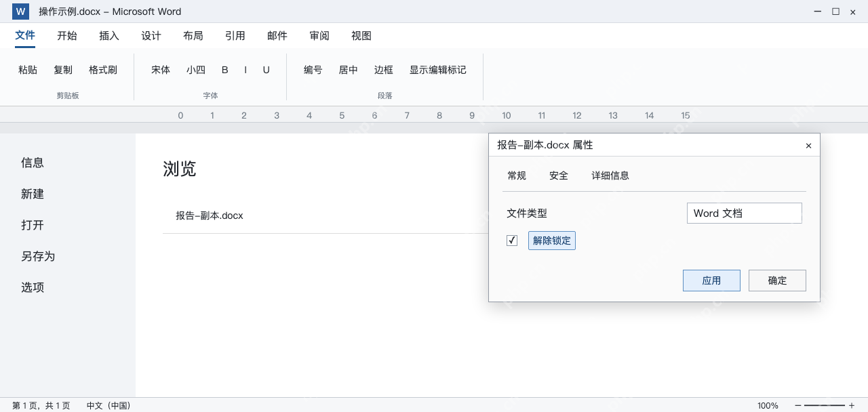Viewport: 868px width, 412px height.
Task: Go to the 设计 ribbon tab
Action: [151, 36]
